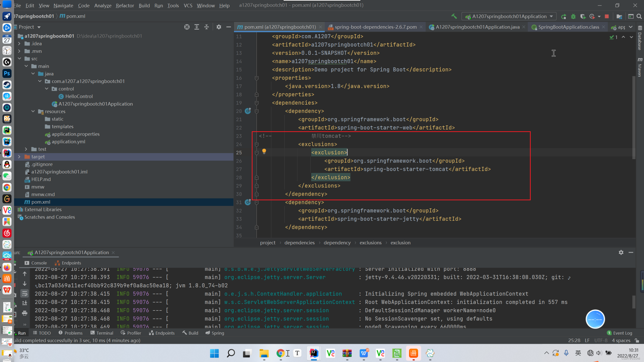
Task: Rerun the application with the green rerun icon
Action: coord(563,17)
